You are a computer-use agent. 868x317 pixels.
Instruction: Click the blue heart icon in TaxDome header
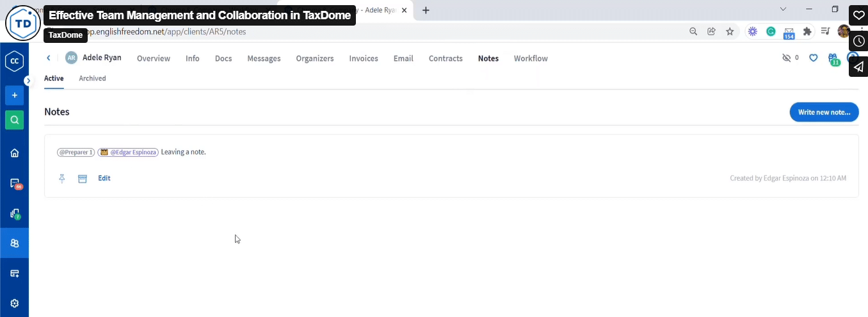coord(814,58)
